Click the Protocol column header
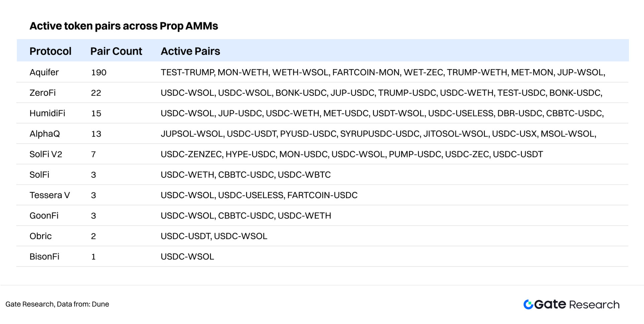The image size is (644, 324). (50, 51)
